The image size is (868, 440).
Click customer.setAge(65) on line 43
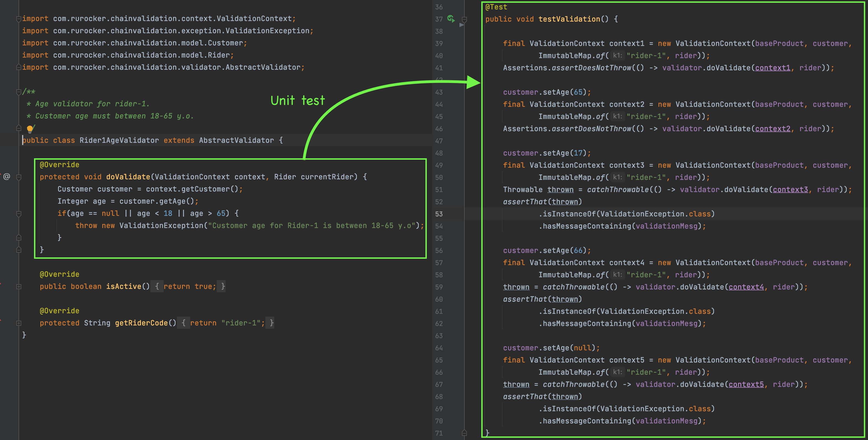[547, 92]
